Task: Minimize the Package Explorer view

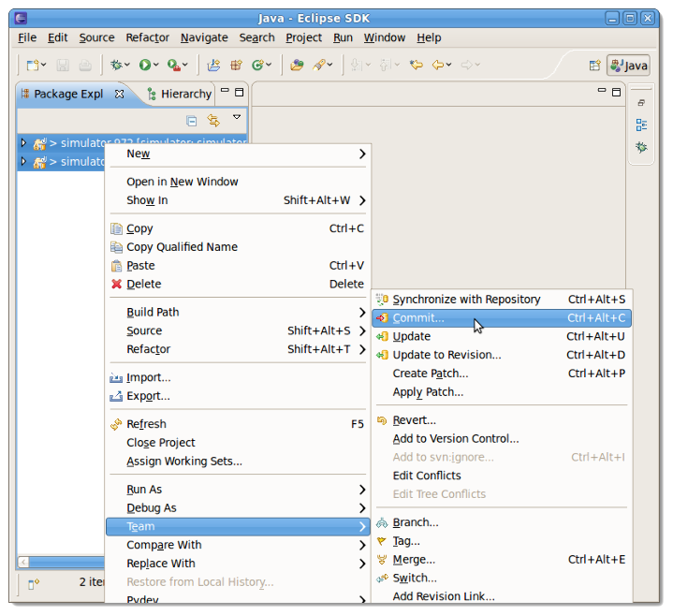Action: tap(225, 91)
